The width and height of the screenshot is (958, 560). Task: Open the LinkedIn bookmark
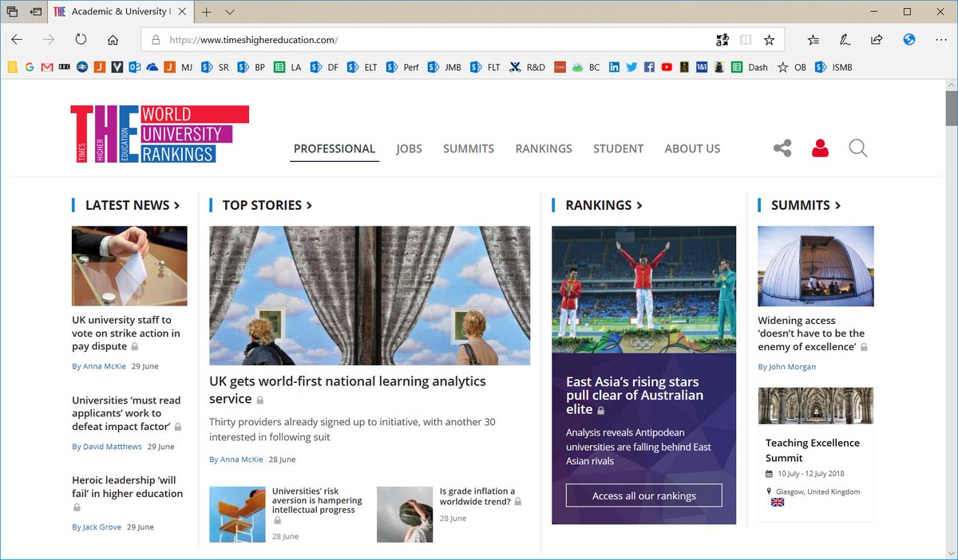pos(614,67)
